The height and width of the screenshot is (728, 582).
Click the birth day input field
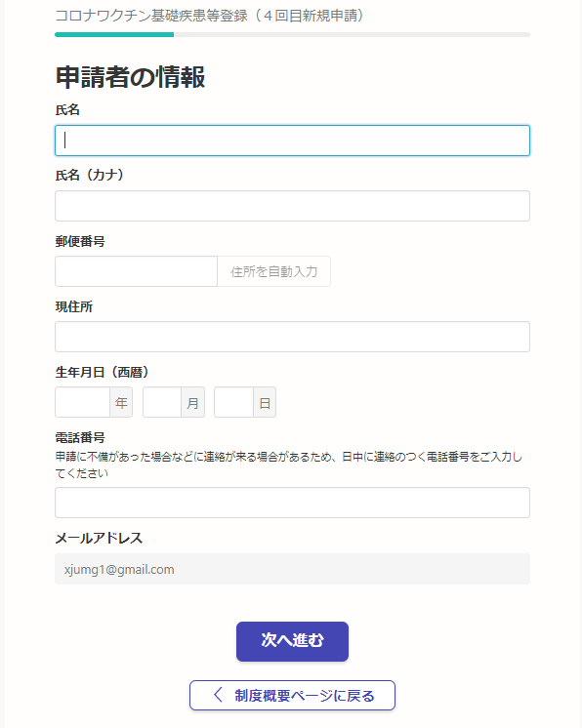pos(233,402)
